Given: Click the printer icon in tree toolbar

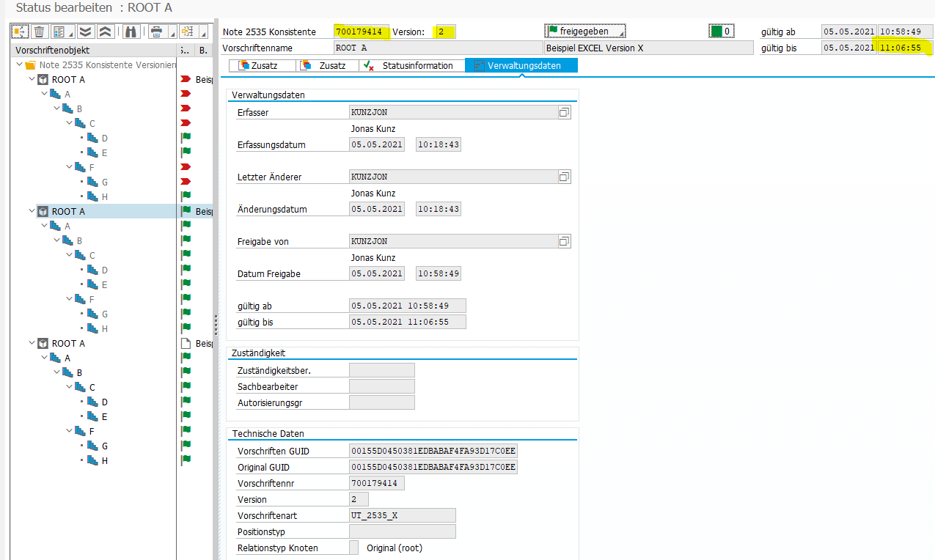Looking at the screenshot, I should pos(156,32).
